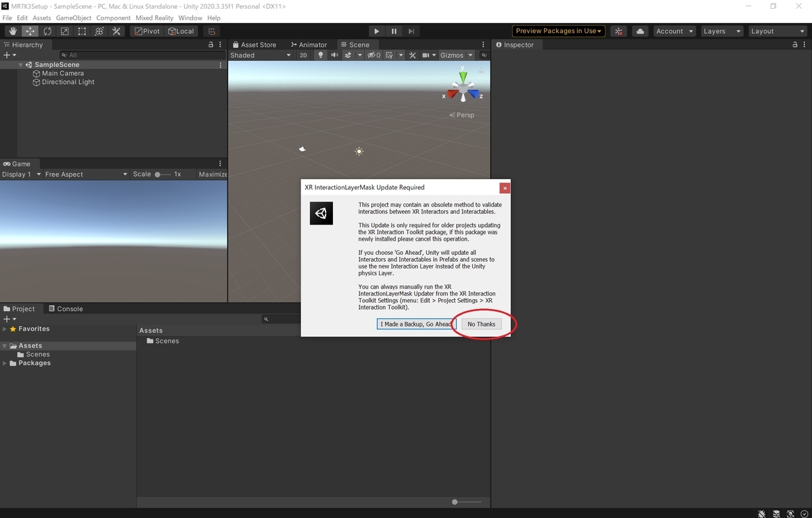Open Game view options kebab menu
This screenshot has width=812, height=518.
[221, 164]
